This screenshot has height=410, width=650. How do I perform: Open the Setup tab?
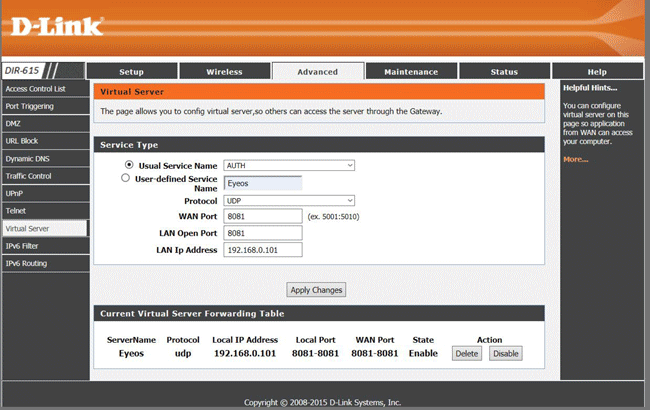point(132,71)
